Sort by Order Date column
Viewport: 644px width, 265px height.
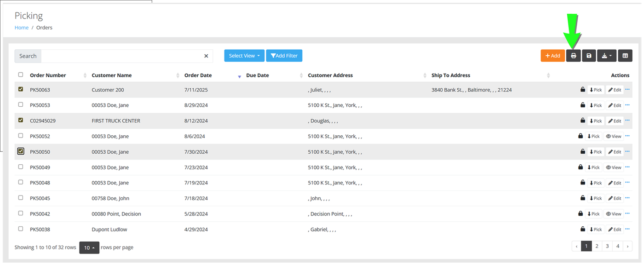(x=198, y=75)
